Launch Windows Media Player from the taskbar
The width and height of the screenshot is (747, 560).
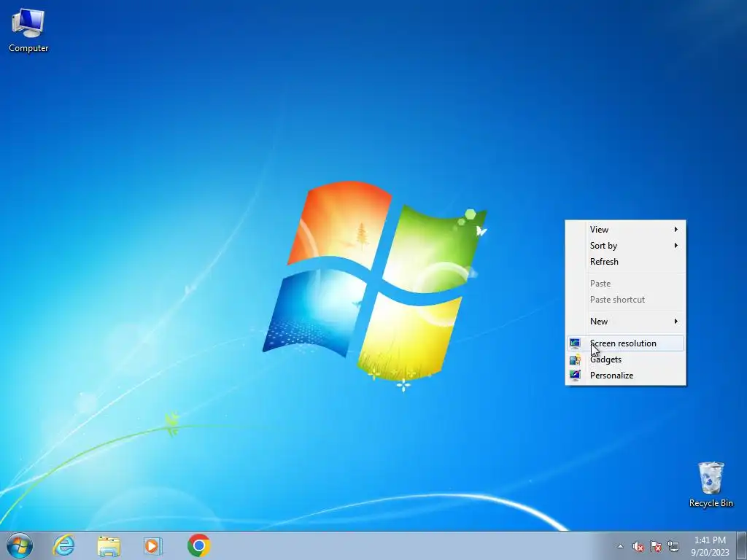[x=153, y=545]
